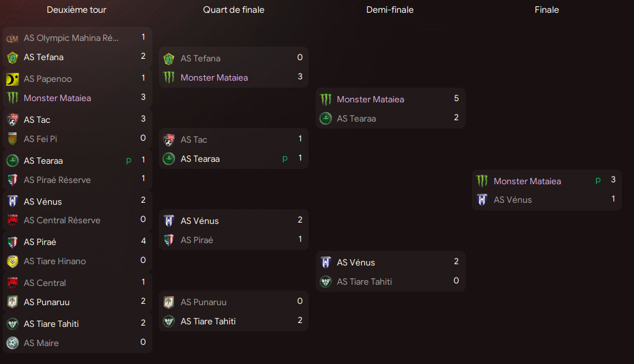Image resolution: width=634 pixels, height=364 pixels.
Task: Open AS Tiare Tahiti in the semi-final
Action: (x=364, y=281)
